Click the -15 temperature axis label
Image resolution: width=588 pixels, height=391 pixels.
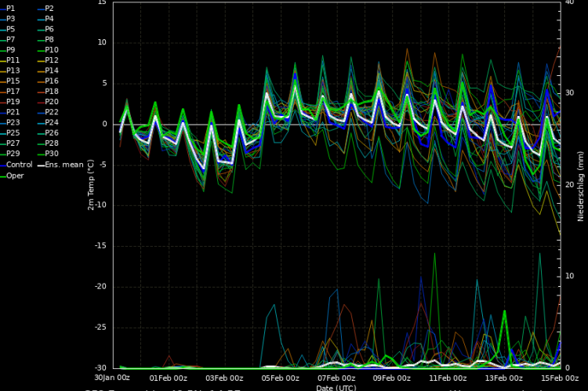100,245
